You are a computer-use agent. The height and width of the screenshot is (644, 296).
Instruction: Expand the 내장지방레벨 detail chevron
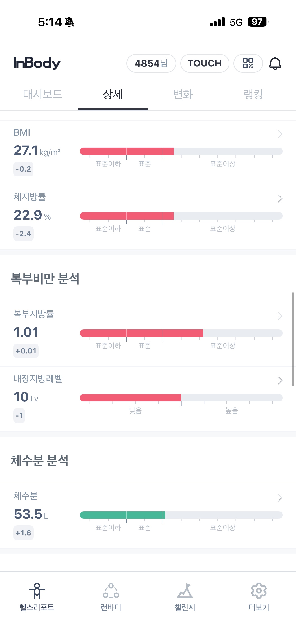(x=280, y=381)
